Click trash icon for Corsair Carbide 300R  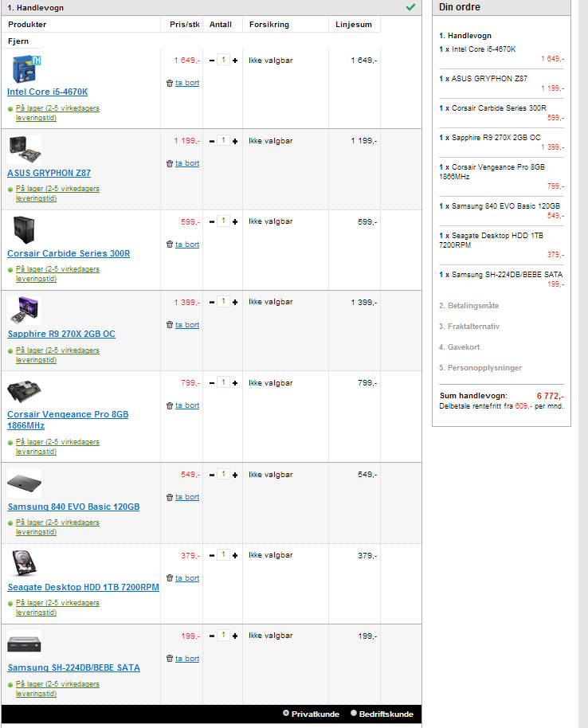(170, 245)
